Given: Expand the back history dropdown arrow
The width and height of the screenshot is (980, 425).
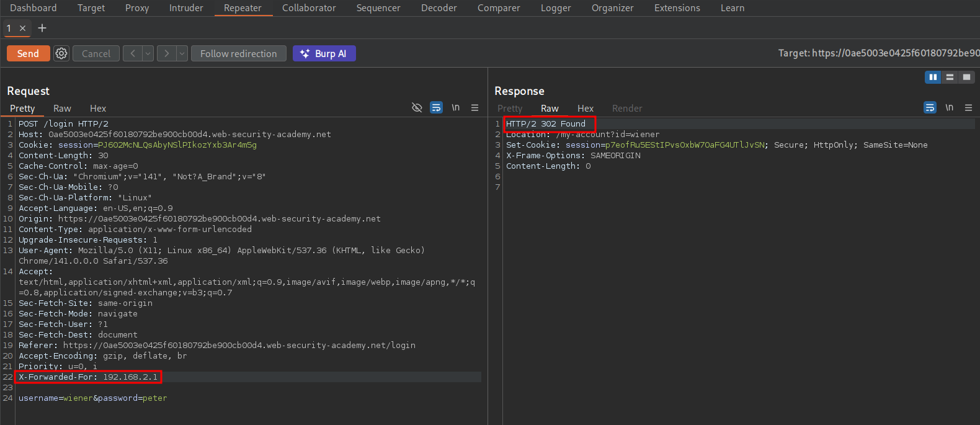Looking at the screenshot, I should click(x=148, y=54).
